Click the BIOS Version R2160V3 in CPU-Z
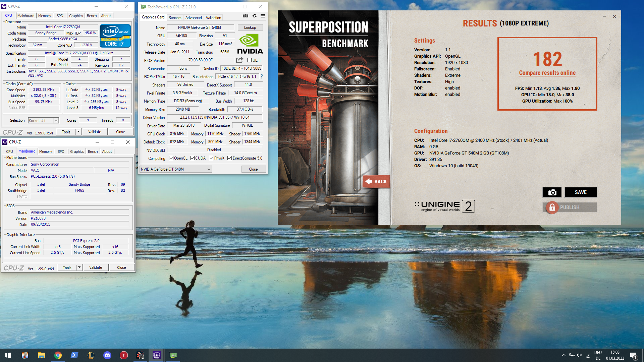 point(79,219)
